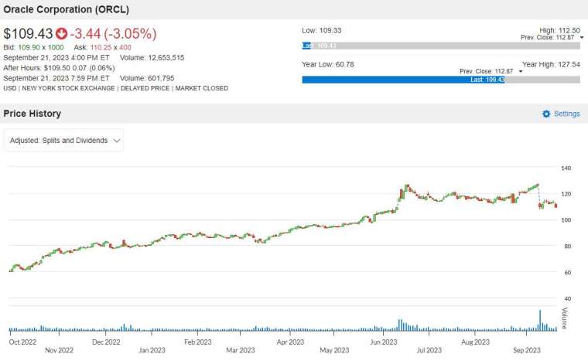Screen dimensions: 588x364
Task: Click the year range Prev. Close arrow marker
Action: [521, 71]
